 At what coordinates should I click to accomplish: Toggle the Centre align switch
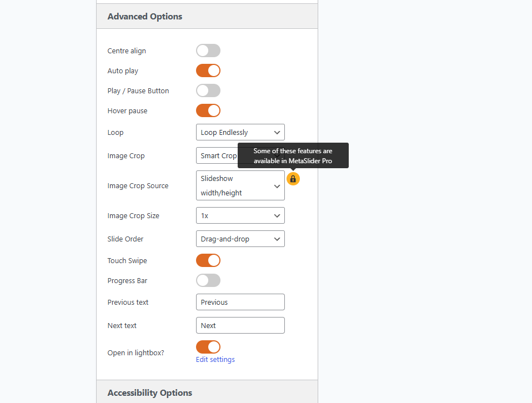tap(208, 51)
